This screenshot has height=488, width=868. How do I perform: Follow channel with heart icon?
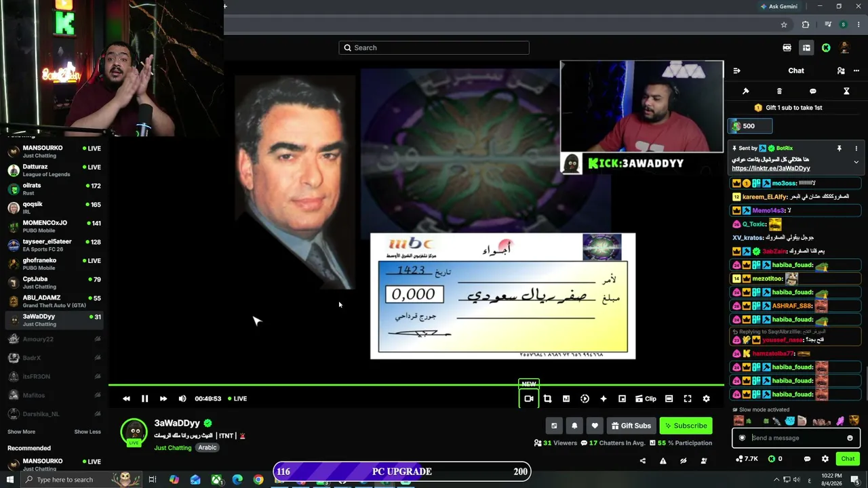pyautogui.click(x=595, y=426)
